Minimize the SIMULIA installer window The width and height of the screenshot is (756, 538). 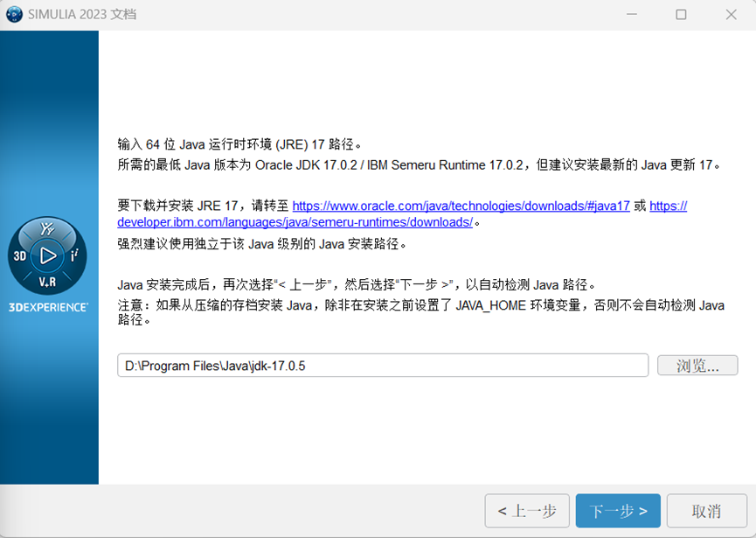pyautogui.click(x=631, y=15)
